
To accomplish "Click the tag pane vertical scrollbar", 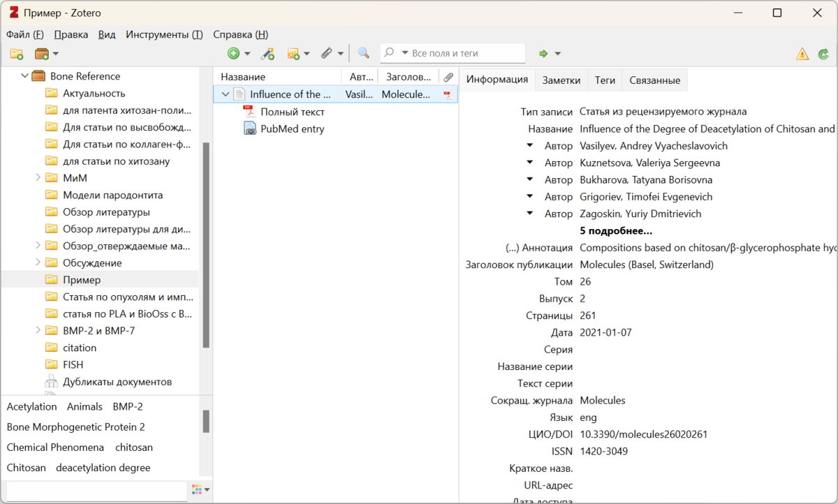I will coord(206,422).
